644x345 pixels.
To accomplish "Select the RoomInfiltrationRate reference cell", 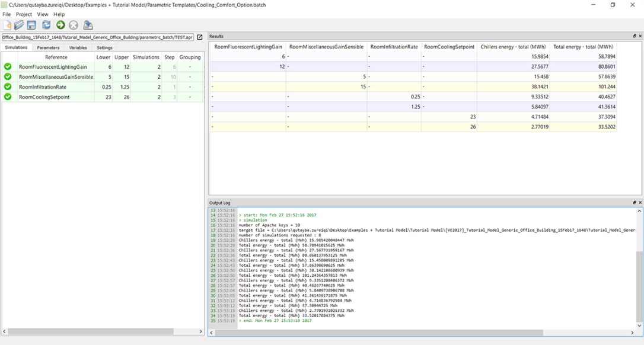I will coord(56,87).
